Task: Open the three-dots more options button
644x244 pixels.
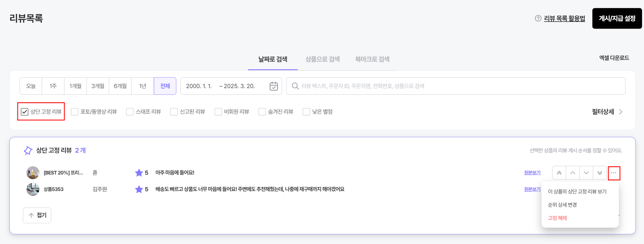Action: click(614, 173)
